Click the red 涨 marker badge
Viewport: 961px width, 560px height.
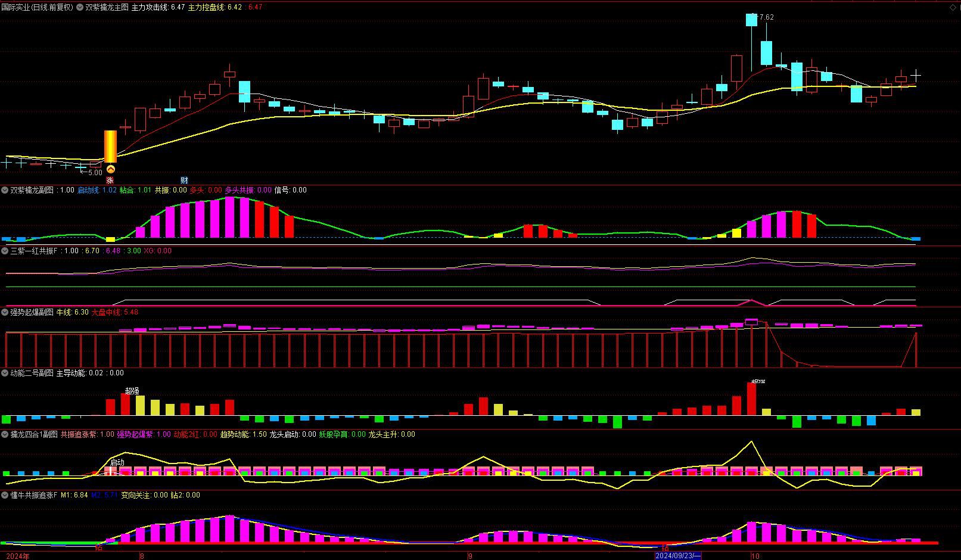click(x=110, y=180)
